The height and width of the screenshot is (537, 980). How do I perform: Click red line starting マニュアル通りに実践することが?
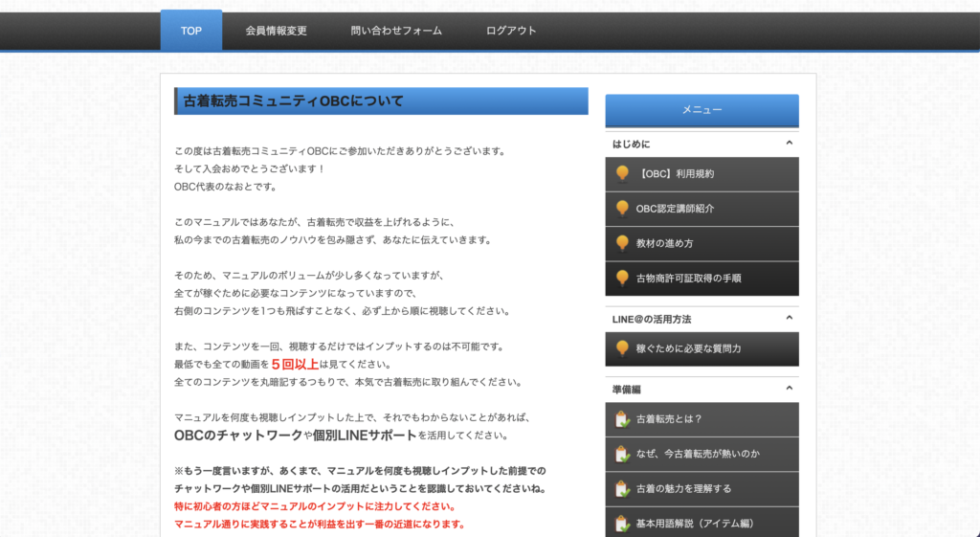click(320, 524)
